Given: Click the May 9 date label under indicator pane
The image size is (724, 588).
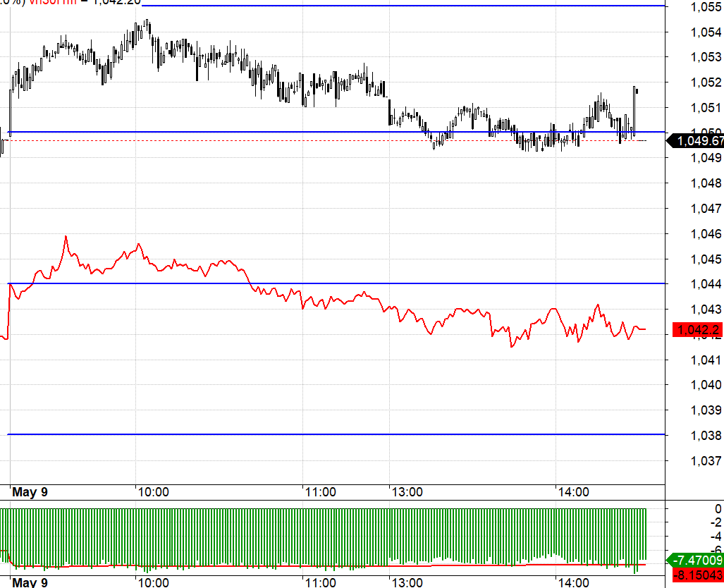Looking at the screenshot, I should [30, 582].
